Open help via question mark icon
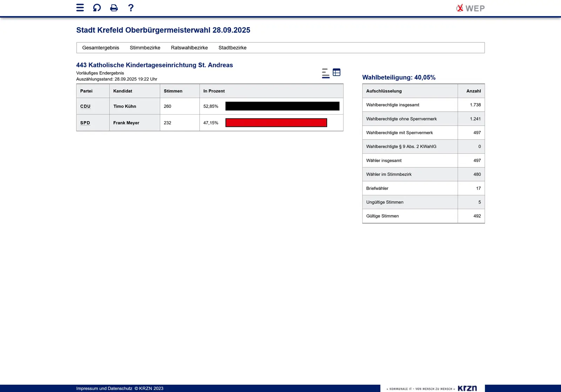561x392 pixels. point(131,8)
